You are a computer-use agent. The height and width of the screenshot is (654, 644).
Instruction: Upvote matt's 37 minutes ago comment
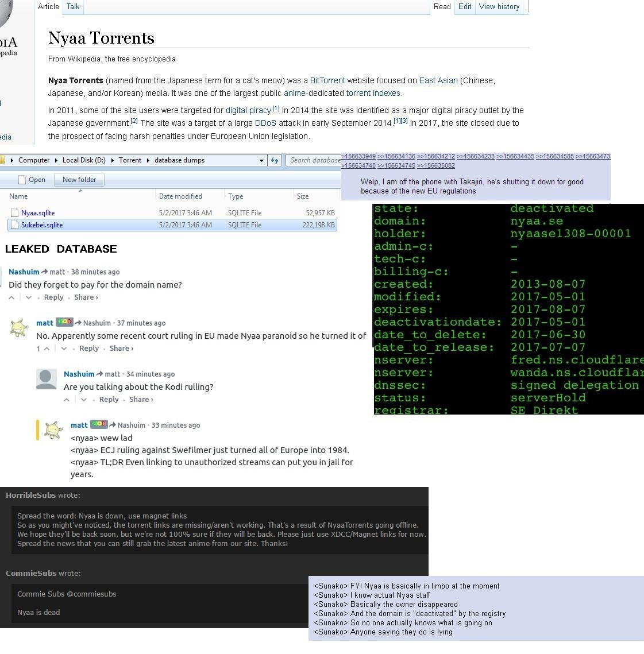tap(47, 349)
